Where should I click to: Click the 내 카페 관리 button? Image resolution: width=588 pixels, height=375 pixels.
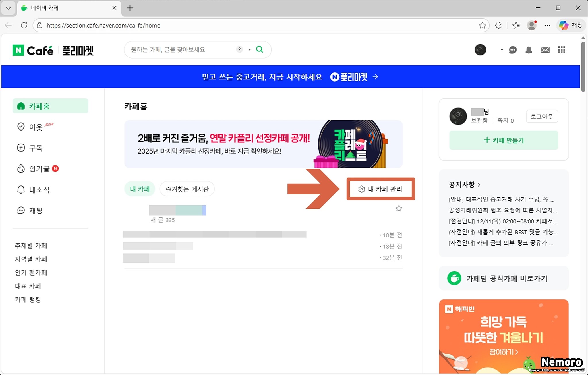380,189
